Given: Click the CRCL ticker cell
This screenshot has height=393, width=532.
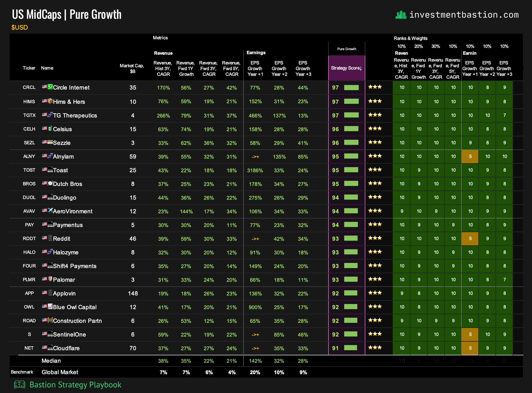Looking at the screenshot, I should pos(29,87).
